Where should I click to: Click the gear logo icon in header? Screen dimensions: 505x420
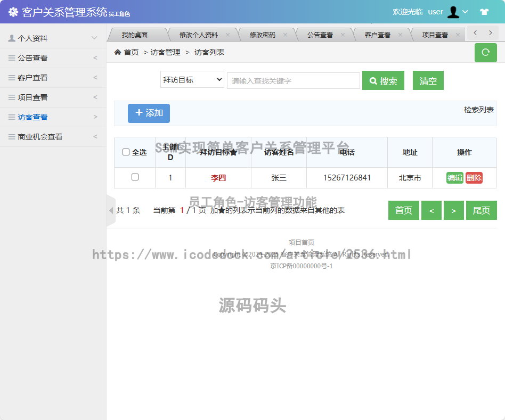click(x=13, y=12)
